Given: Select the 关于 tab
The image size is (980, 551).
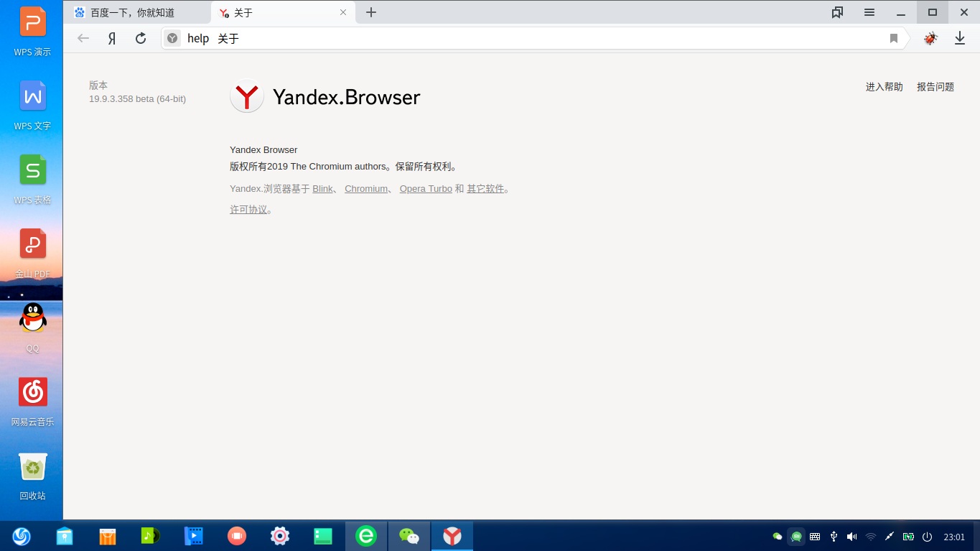Looking at the screenshot, I should pyautogui.click(x=282, y=12).
